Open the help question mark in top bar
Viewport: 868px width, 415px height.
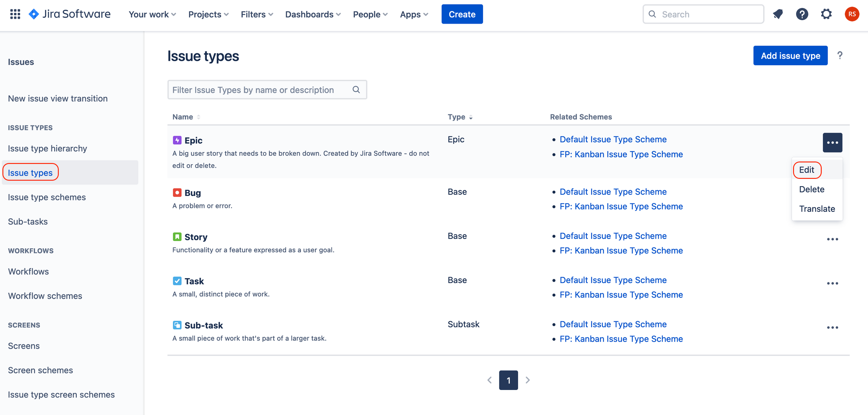point(802,14)
